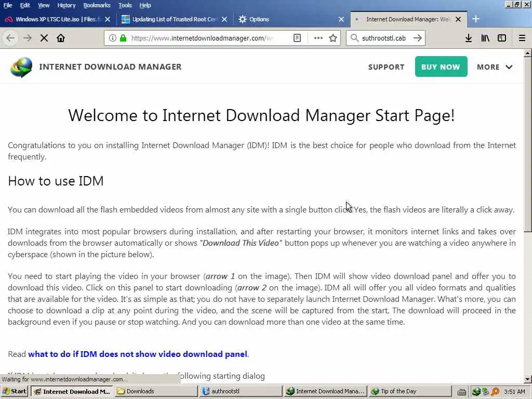This screenshot has height=399, width=532.
Task: Click the keyboard icon in the taskbar
Action: [461, 392]
